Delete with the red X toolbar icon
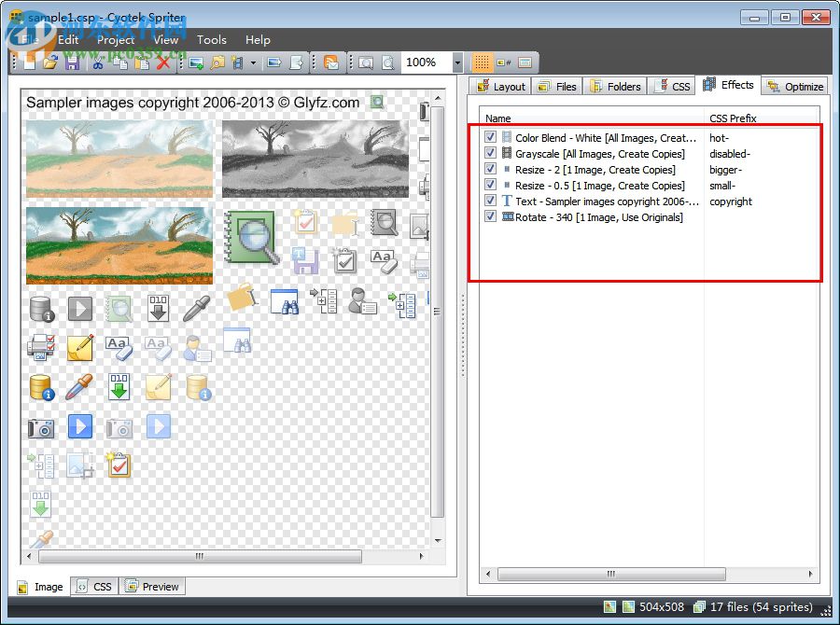 [162, 62]
